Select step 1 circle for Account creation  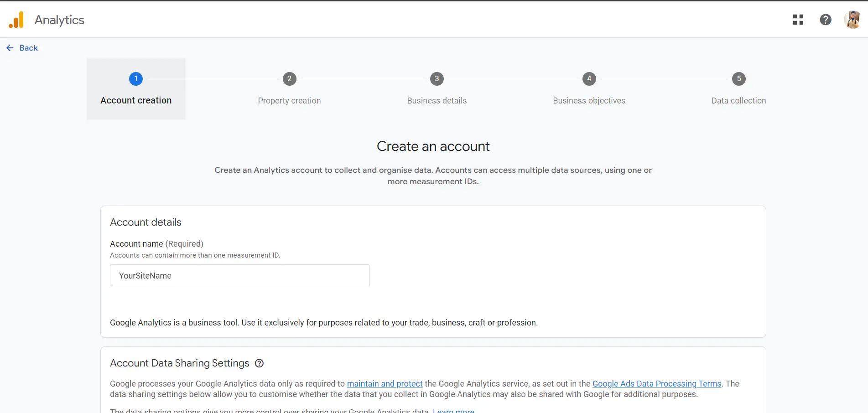coord(136,79)
